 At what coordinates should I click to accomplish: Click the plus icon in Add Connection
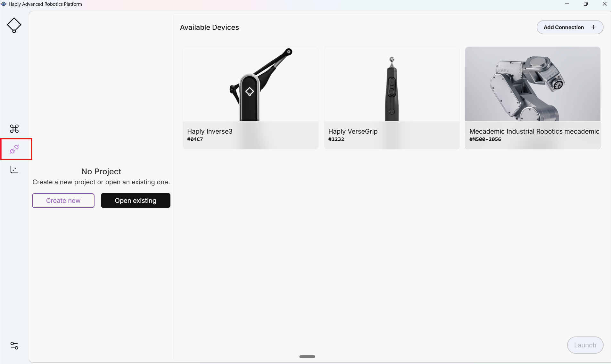coord(593,27)
